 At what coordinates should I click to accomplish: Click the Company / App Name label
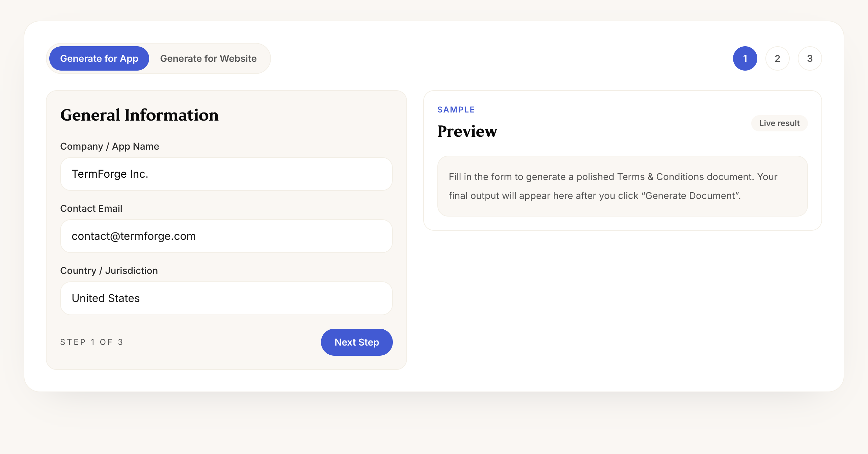point(109,146)
